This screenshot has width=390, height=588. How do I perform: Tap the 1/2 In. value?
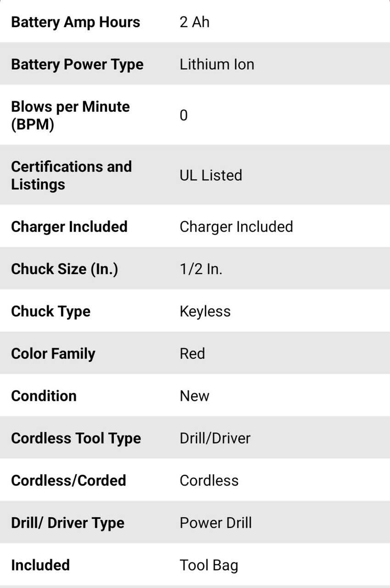(x=201, y=269)
